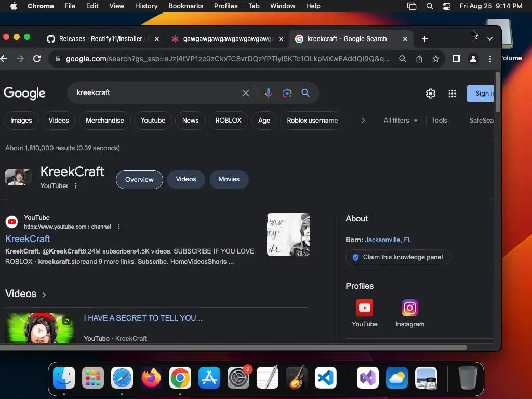This screenshot has width=532, height=399.
Task: Select the Videos knowledge tab
Action: [186, 179]
